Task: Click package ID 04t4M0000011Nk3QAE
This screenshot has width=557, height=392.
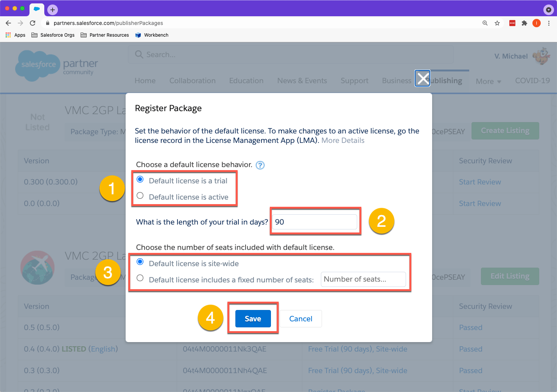Action: coord(224,349)
